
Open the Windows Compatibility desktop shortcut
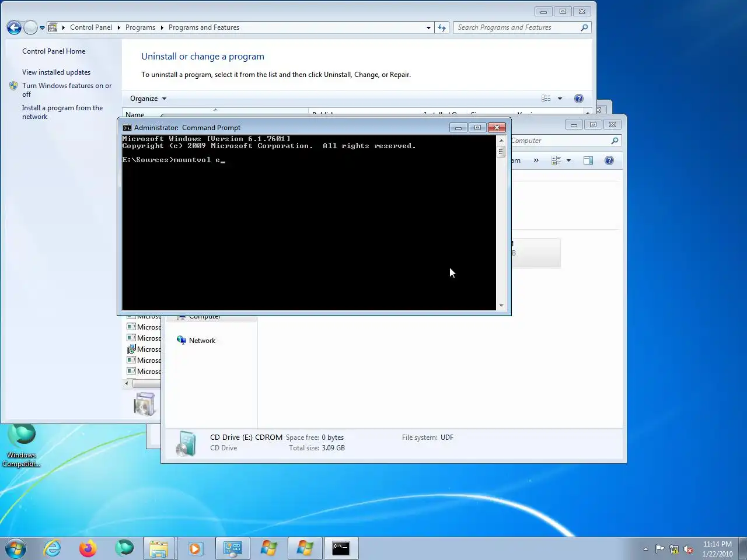(22, 446)
